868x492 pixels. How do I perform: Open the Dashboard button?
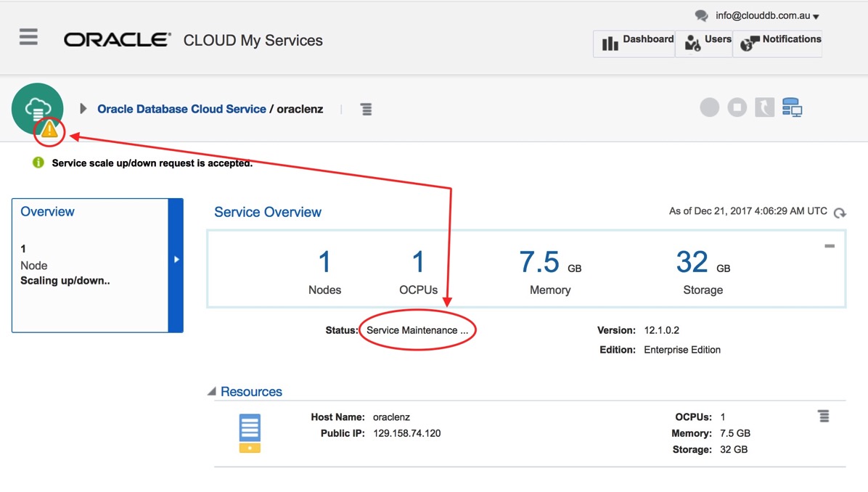click(x=635, y=43)
